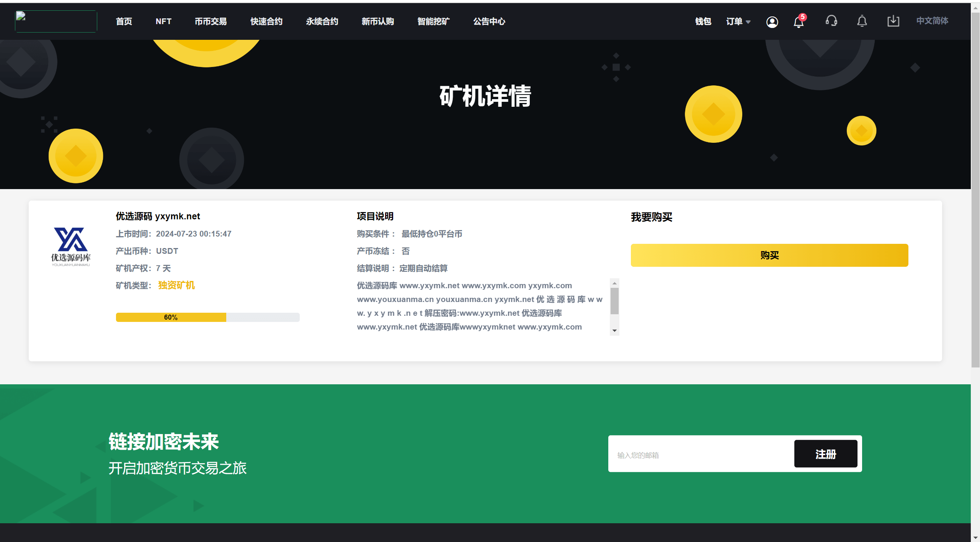This screenshot has width=980, height=542.
Task: Click the 定期自动结算 settlement text
Action: pyautogui.click(x=423, y=268)
